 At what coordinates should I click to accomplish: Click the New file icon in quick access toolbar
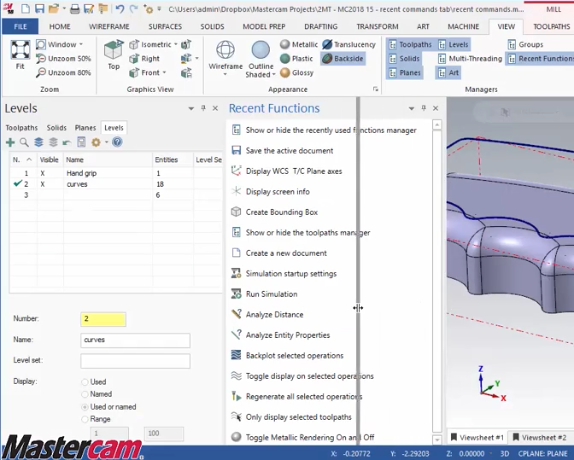click(x=25, y=8)
